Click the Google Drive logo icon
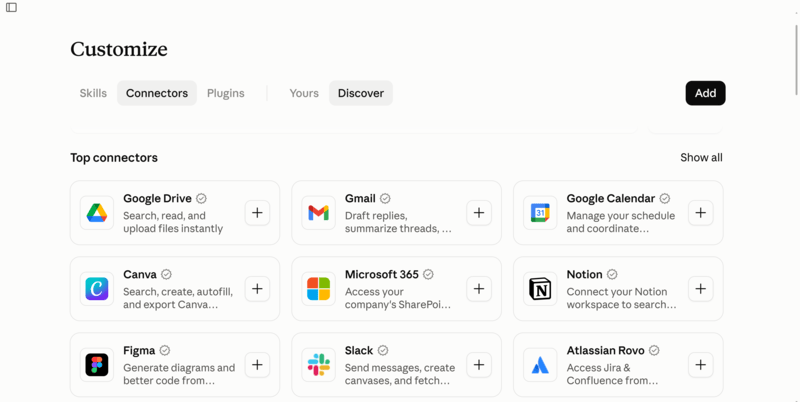Screen dimensions: 800x402 tap(97, 213)
